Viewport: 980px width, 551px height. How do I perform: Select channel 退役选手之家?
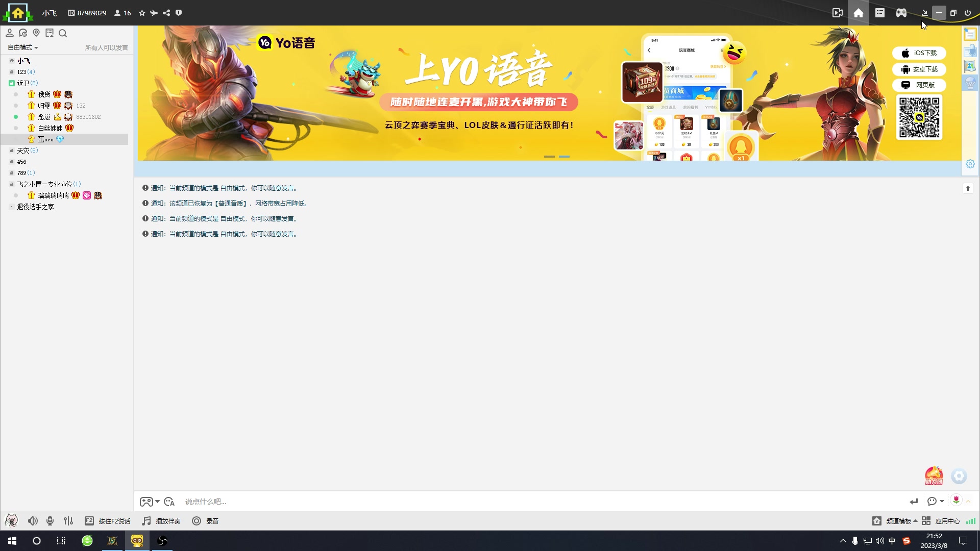tap(35, 207)
